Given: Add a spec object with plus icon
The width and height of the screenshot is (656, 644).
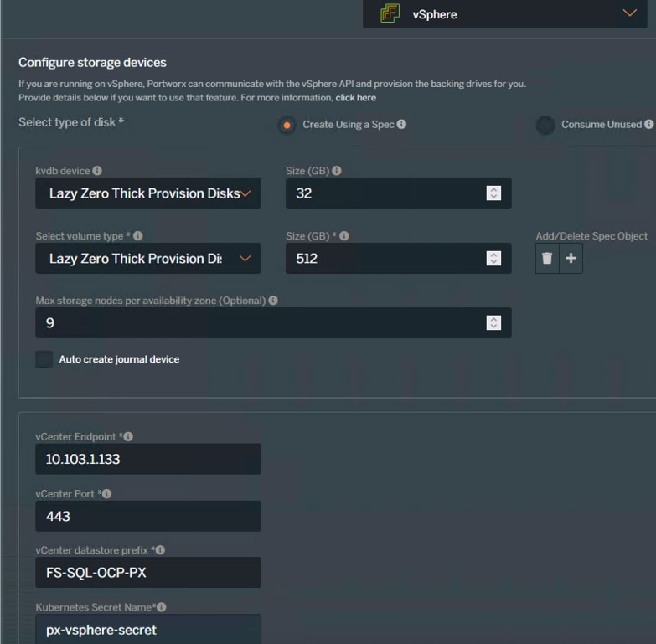Looking at the screenshot, I should (x=571, y=259).
